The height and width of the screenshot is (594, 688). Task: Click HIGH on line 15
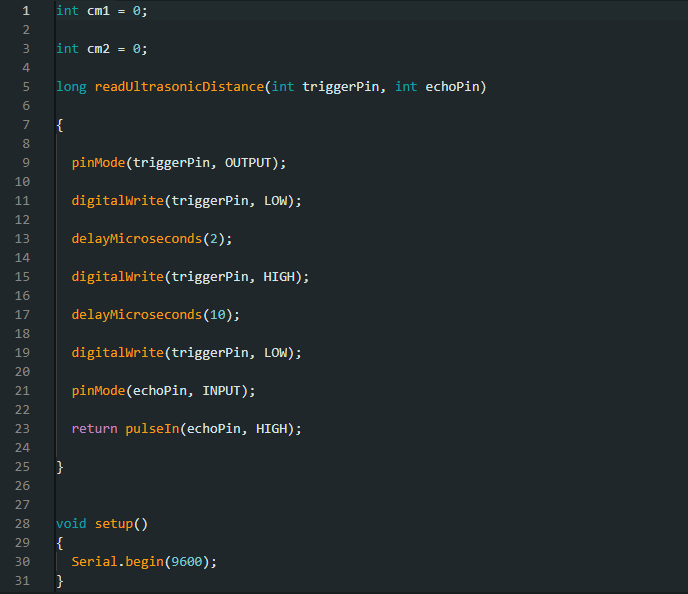tap(279, 277)
